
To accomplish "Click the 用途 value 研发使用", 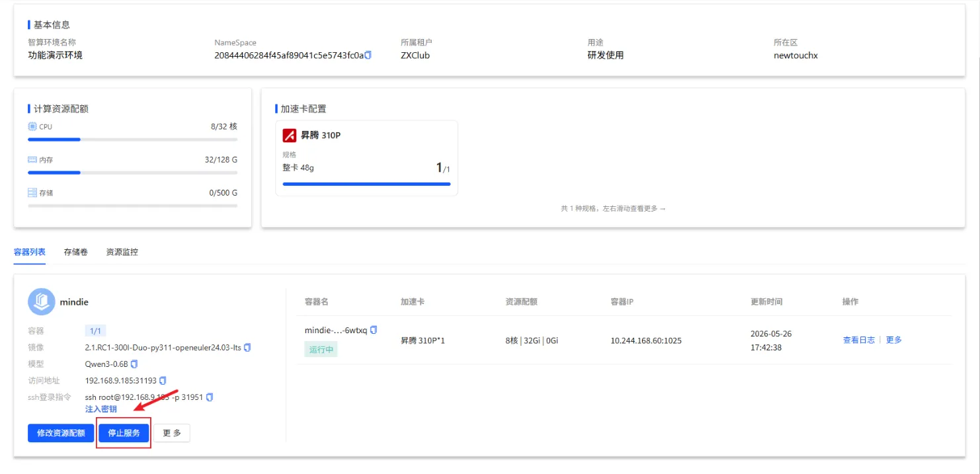I will tap(606, 56).
